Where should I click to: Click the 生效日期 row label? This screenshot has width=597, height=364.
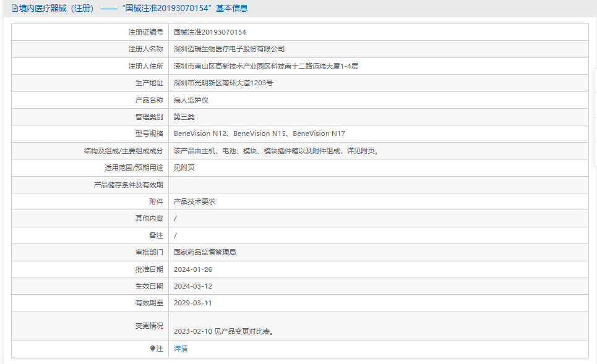pyautogui.click(x=149, y=286)
